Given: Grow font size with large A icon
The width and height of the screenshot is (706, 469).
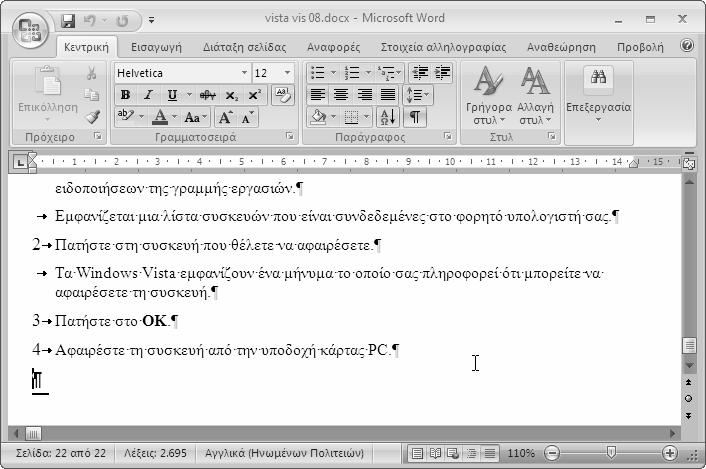Looking at the screenshot, I should click(225, 118).
